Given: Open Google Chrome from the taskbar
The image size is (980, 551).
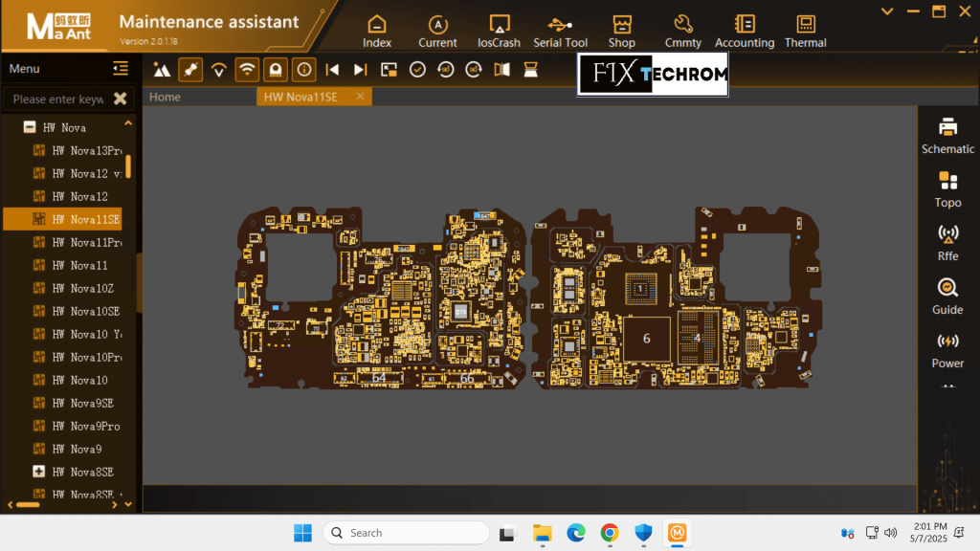Looking at the screenshot, I should 610,533.
